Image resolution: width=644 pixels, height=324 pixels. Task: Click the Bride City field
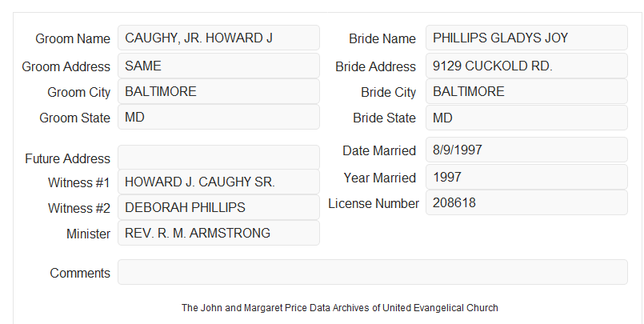pyautogui.click(x=526, y=91)
